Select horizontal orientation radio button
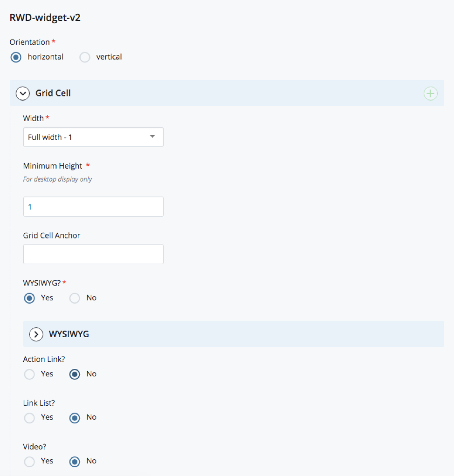The image size is (454, 476). coord(16,57)
